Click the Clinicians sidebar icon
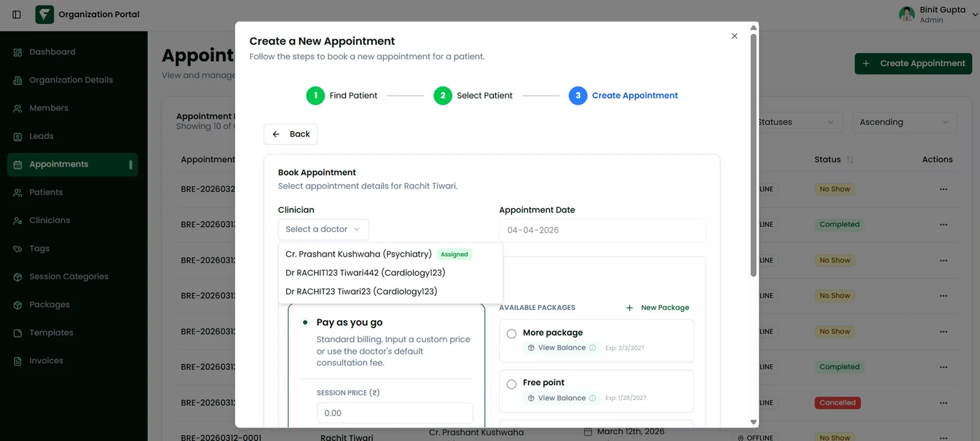The image size is (980, 441). point(18,221)
